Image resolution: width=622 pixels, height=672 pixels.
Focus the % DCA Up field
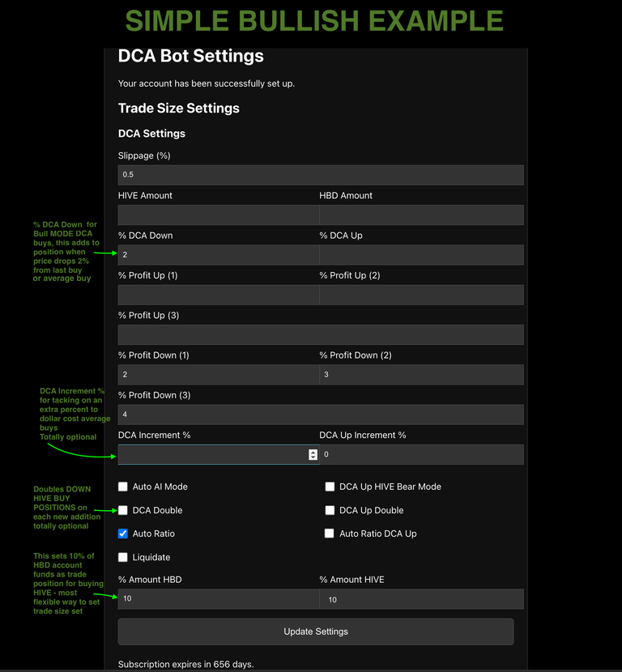421,254
